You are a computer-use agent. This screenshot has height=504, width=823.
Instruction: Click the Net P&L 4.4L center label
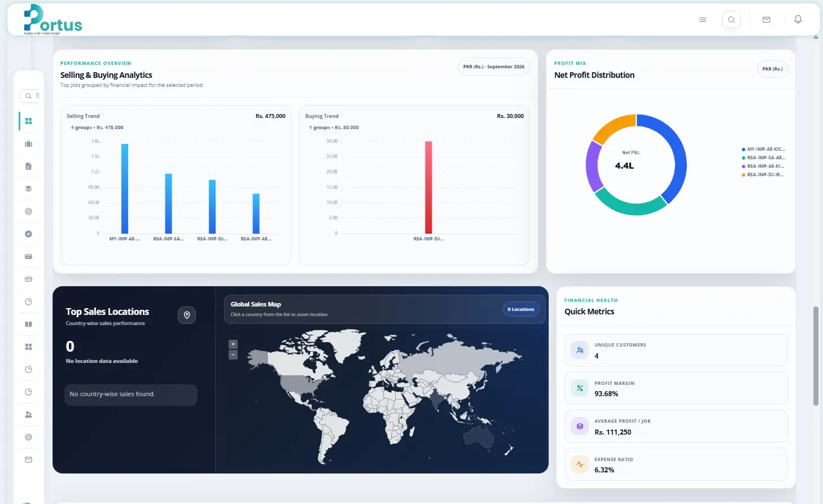pos(625,166)
